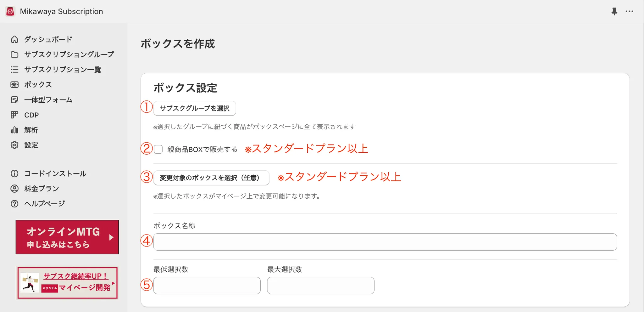This screenshot has height=312, width=644.
Task: Click the CDP grid icon
Action: [14, 115]
